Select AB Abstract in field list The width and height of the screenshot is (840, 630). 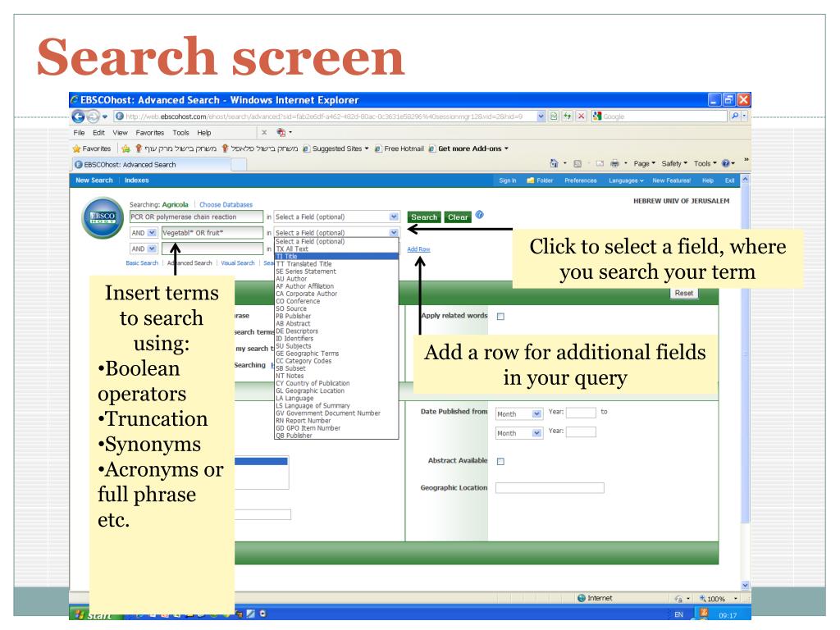[336, 323]
